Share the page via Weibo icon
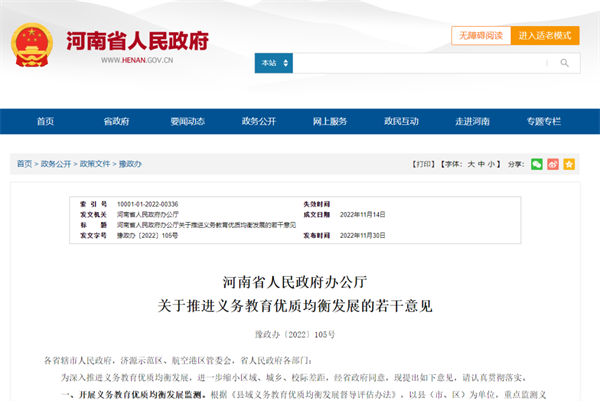This screenshot has width=600, height=401. click(553, 164)
